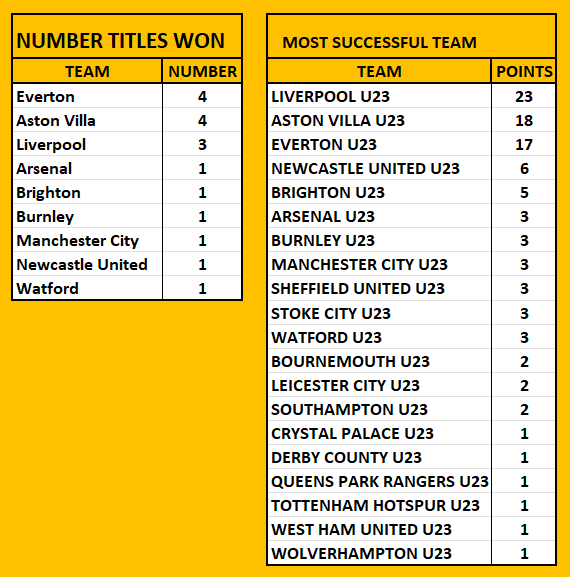Image resolution: width=570 pixels, height=577 pixels.
Task: Select the MOST SUCCESSFUL TEAM heading
Action: pyautogui.click(x=379, y=42)
